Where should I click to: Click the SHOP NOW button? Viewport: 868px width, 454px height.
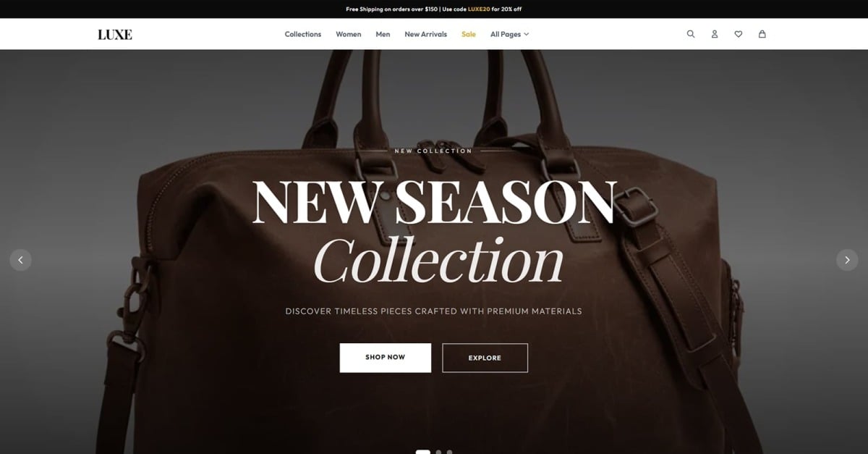click(x=386, y=358)
